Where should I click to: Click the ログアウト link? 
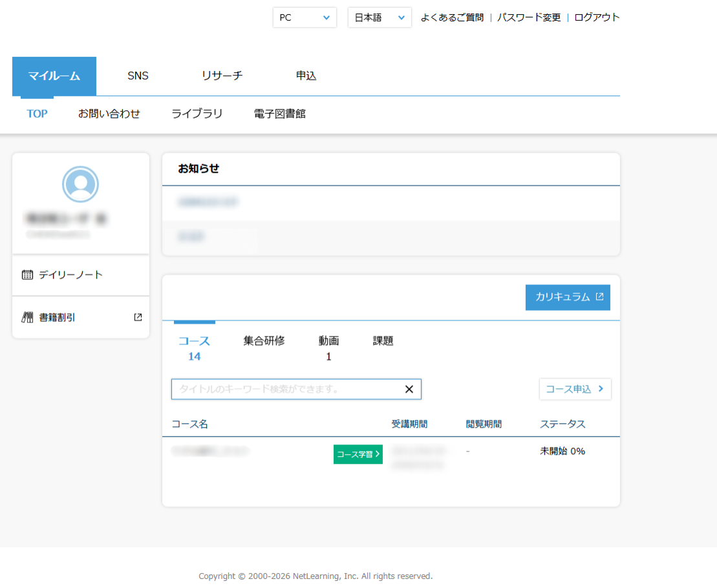[597, 17]
